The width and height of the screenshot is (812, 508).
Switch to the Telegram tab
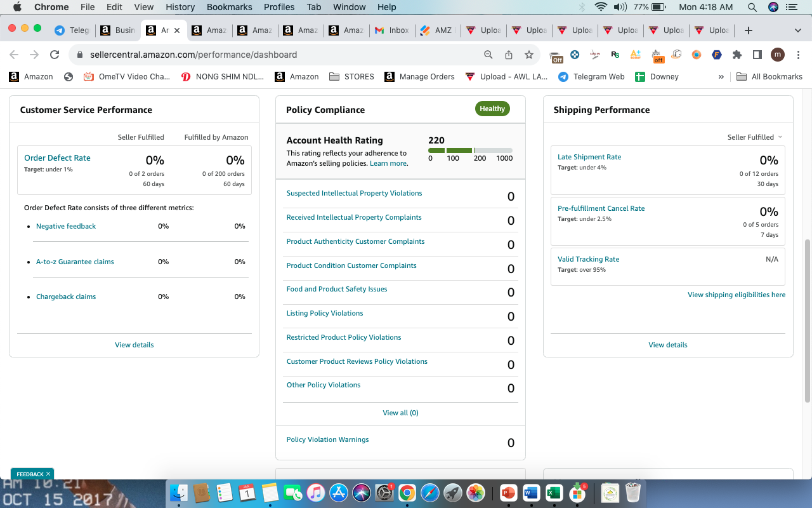[x=72, y=30]
